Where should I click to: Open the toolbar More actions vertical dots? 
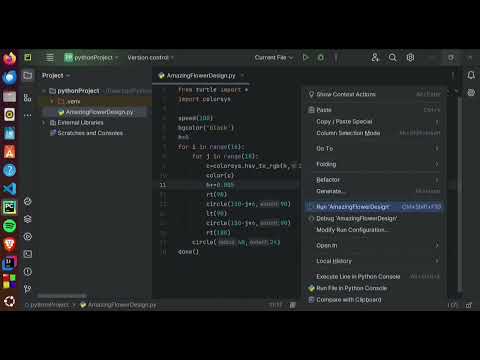(336, 58)
